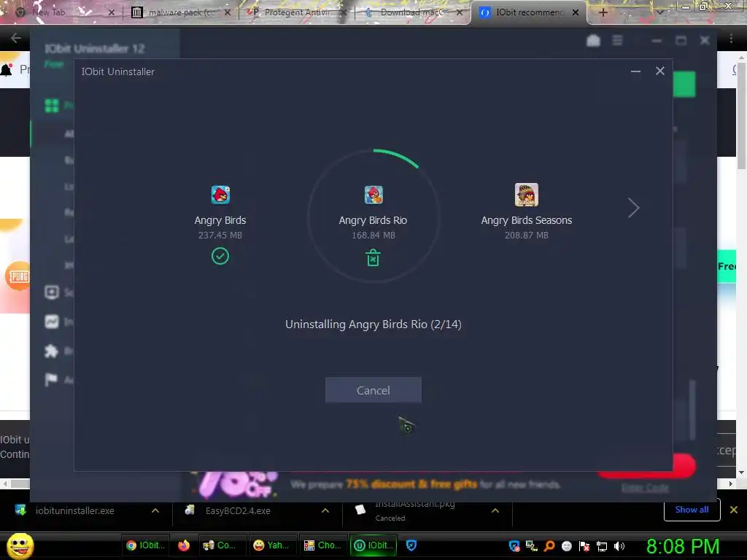Click the Programs grid icon in sidebar
Viewport: 747px width, 560px height.
52,105
